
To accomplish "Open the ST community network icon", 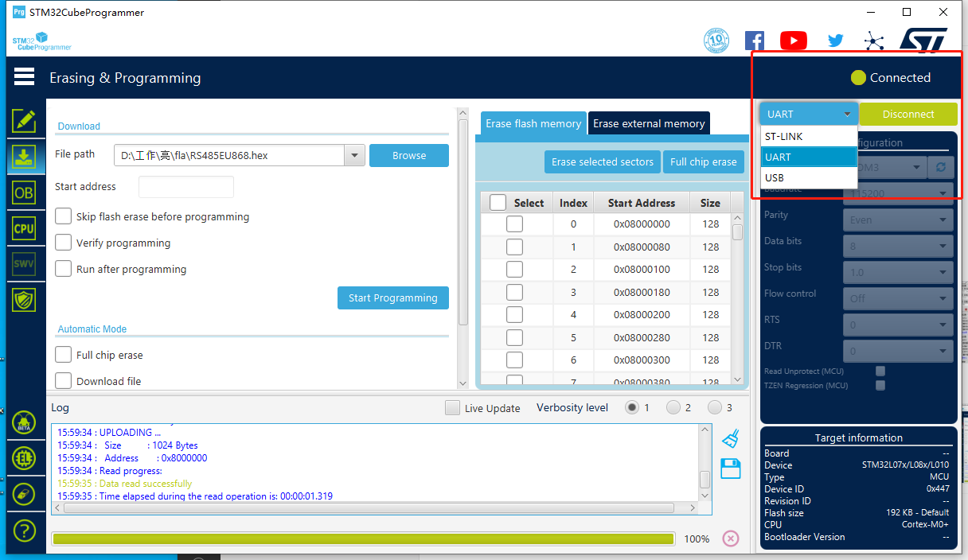I will [x=874, y=41].
